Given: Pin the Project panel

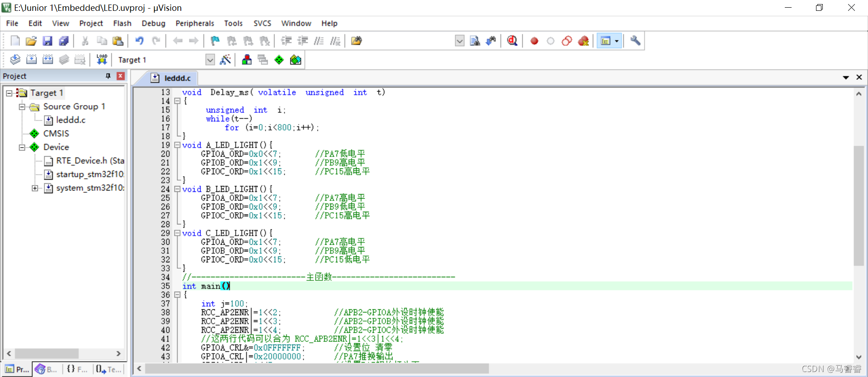Looking at the screenshot, I should pyautogui.click(x=108, y=76).
